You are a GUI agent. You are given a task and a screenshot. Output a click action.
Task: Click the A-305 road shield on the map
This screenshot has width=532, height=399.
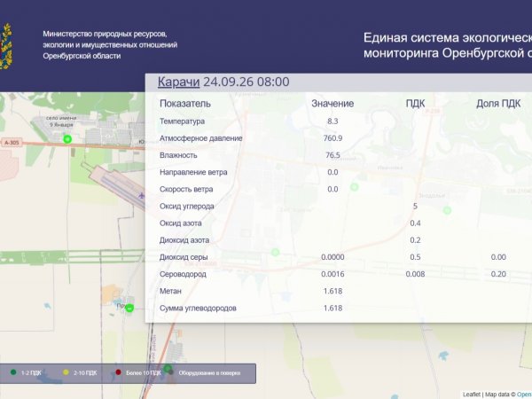click(12, 143)
